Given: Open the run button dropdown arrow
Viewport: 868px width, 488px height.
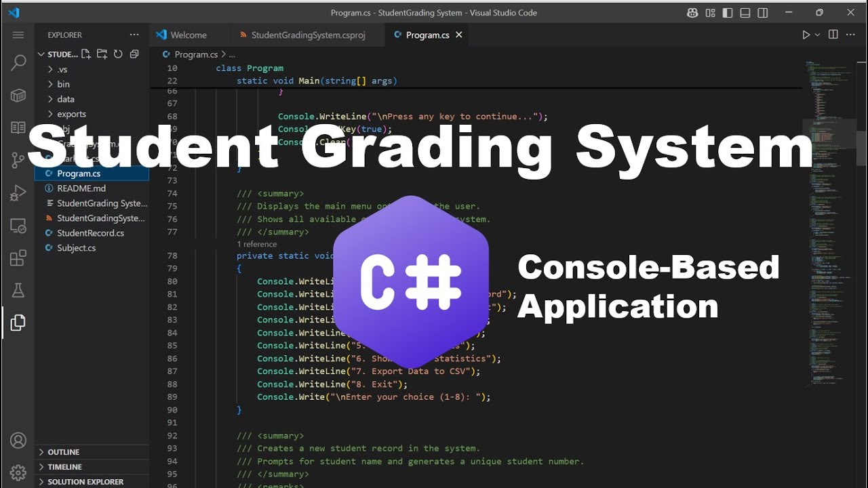Looking at the screenshot, I should pos(817,35).
